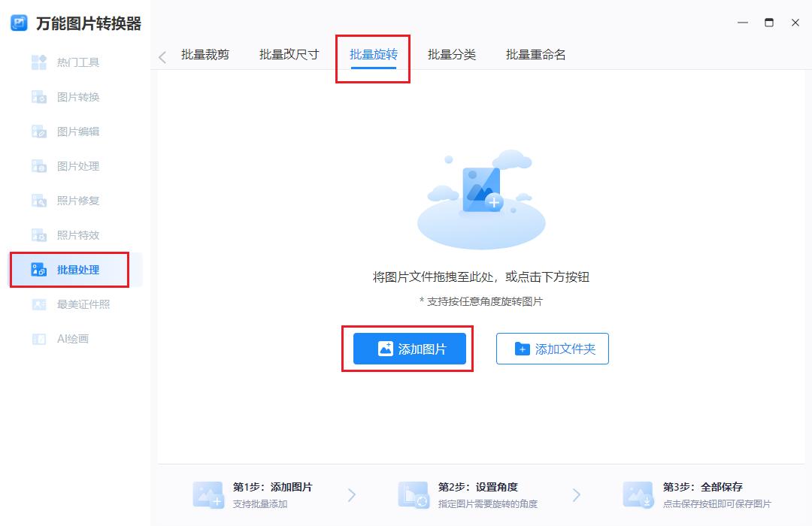Click the chevron after 第2步 设置角度

tap(577, 494)
